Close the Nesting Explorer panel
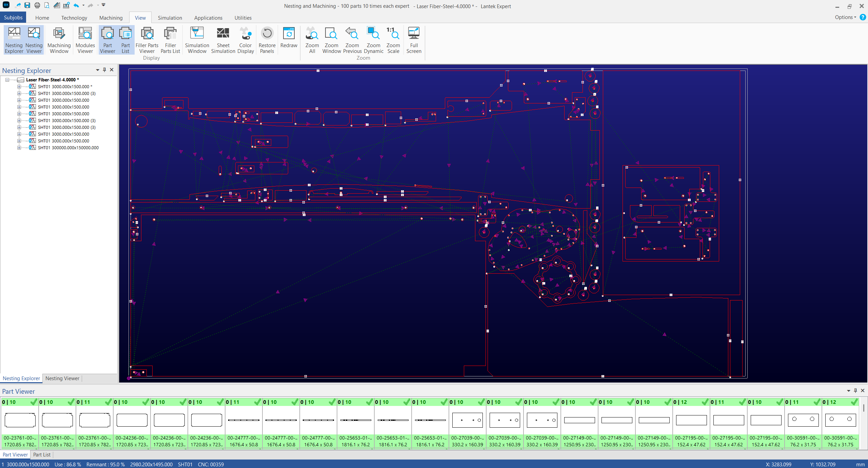868x468 pixels. (112, 70)
